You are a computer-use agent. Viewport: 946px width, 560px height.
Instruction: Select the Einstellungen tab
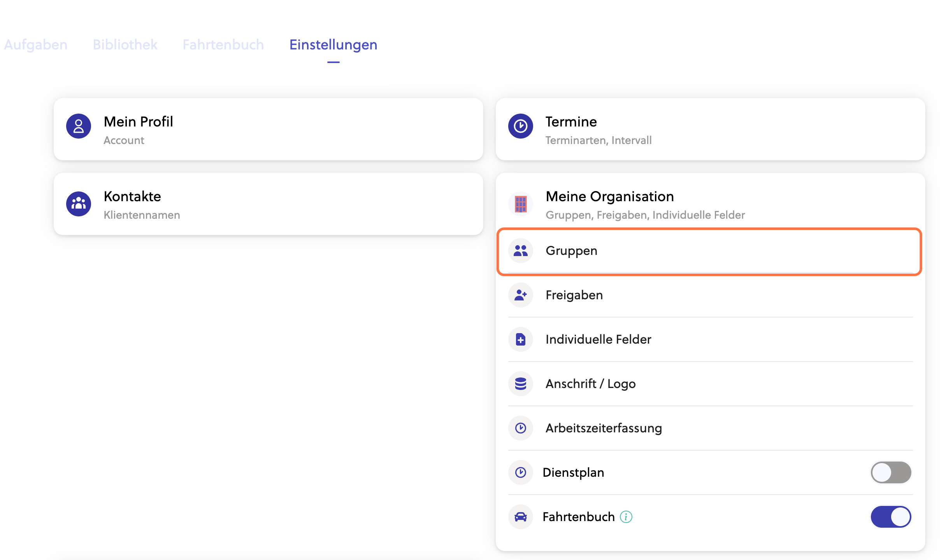click(x=333, y=45)
